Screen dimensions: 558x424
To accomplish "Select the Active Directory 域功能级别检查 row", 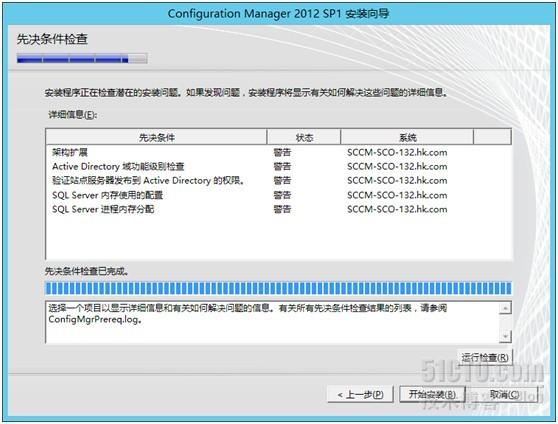I will pyautogui.click(x=279, y=167).
